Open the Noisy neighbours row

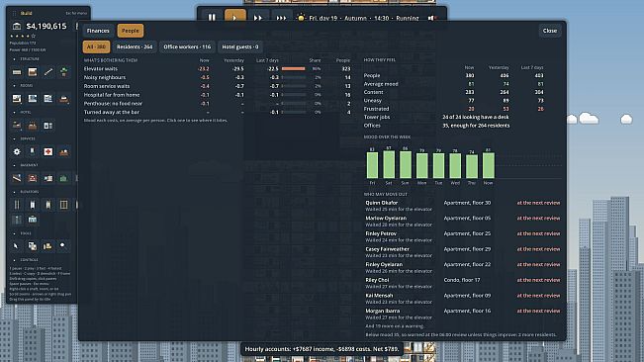click(x=217, y=77)
